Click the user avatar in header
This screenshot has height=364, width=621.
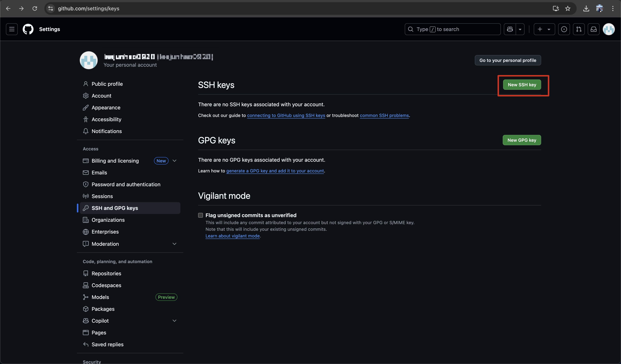pyautogui.click(x=608, y=29)
